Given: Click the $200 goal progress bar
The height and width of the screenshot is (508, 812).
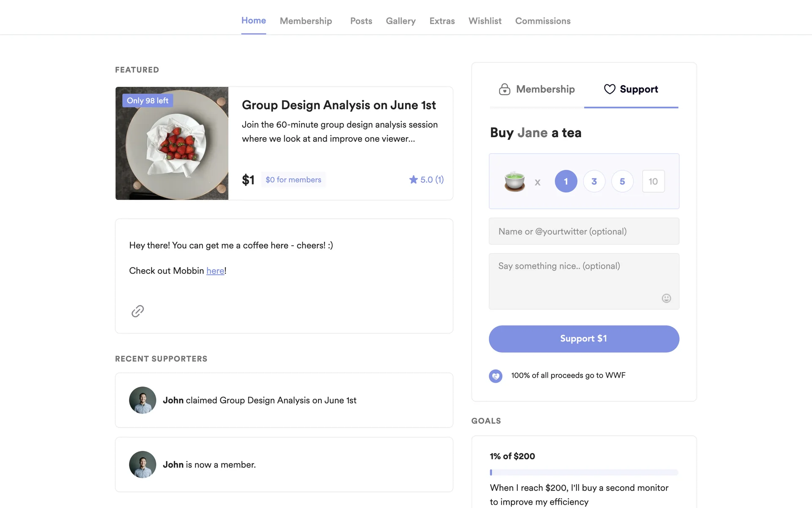Looking at the screenshot, I should [584, 472].
